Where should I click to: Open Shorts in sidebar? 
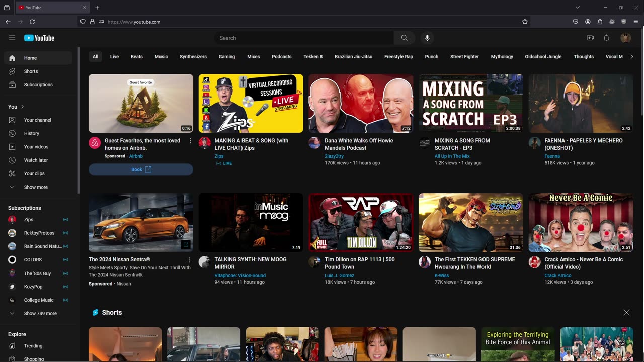(38, 71)
